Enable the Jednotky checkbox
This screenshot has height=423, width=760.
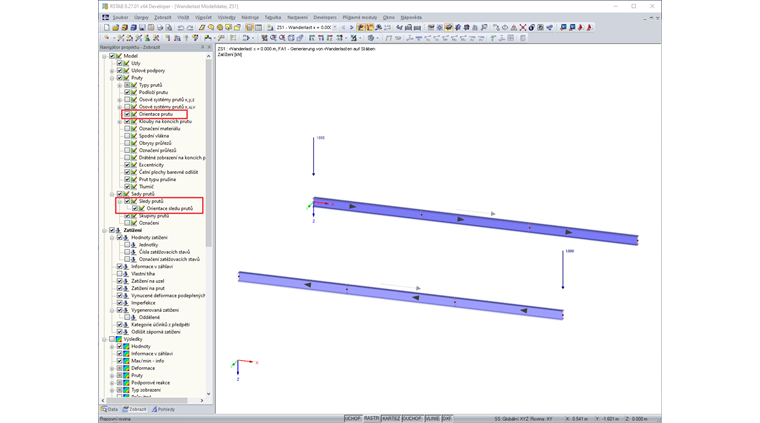(x=127, y=245)
